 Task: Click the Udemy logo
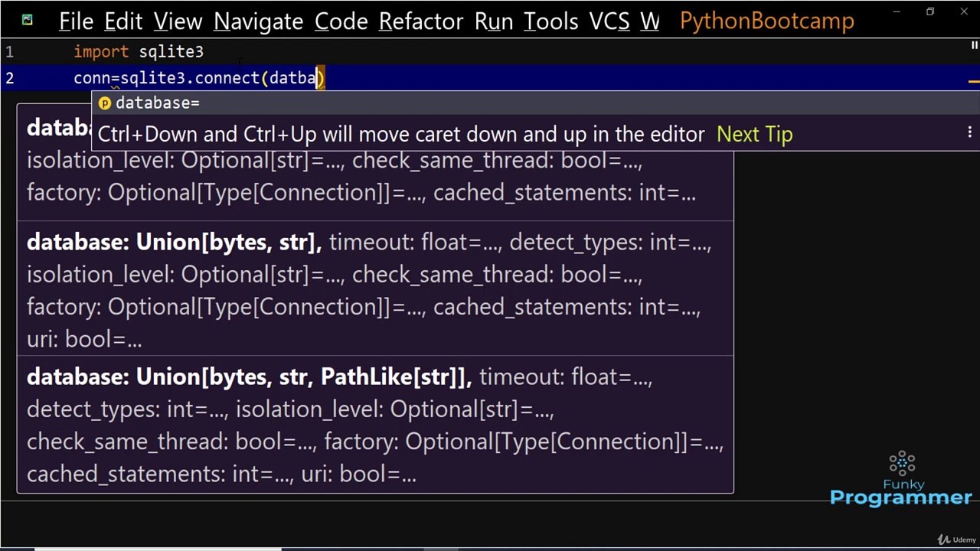click(958, 540)
